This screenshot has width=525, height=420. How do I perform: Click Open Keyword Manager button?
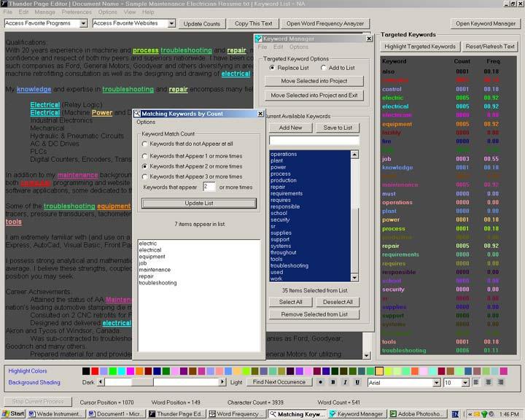click(x=486, y=23)
